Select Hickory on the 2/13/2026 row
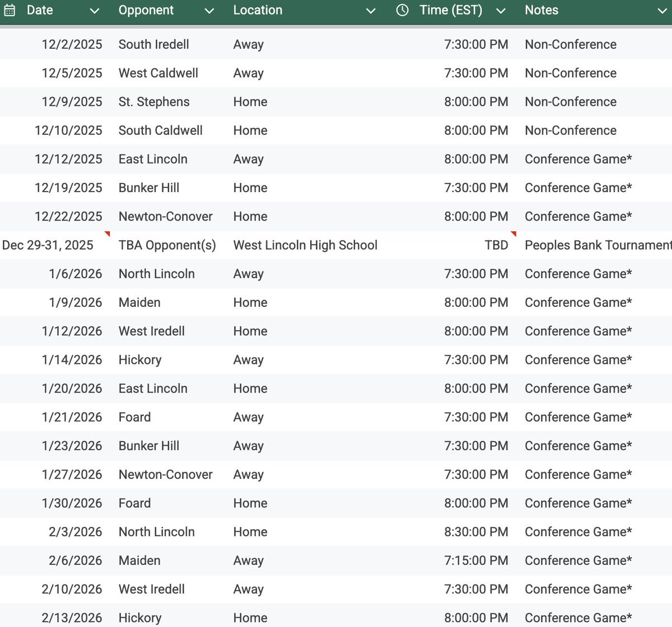Screen dimensions: 672x627 pos(140,618)
